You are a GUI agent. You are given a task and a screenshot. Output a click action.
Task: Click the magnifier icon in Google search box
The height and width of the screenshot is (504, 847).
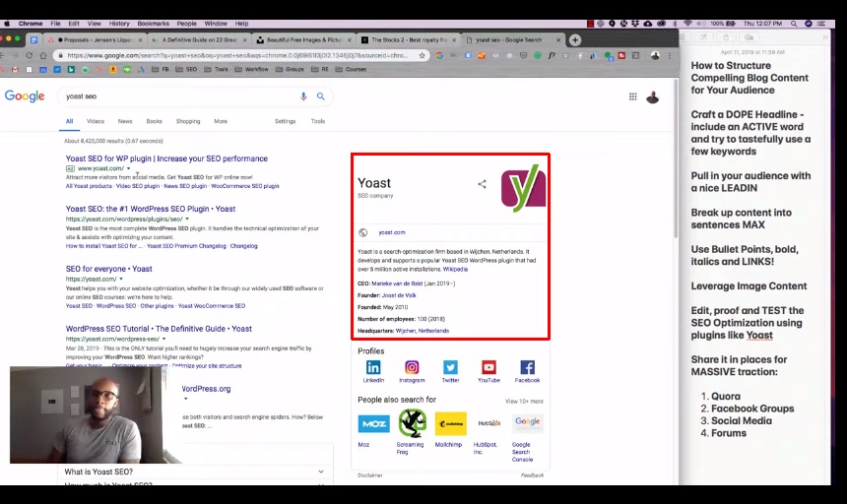pos(321,96)
